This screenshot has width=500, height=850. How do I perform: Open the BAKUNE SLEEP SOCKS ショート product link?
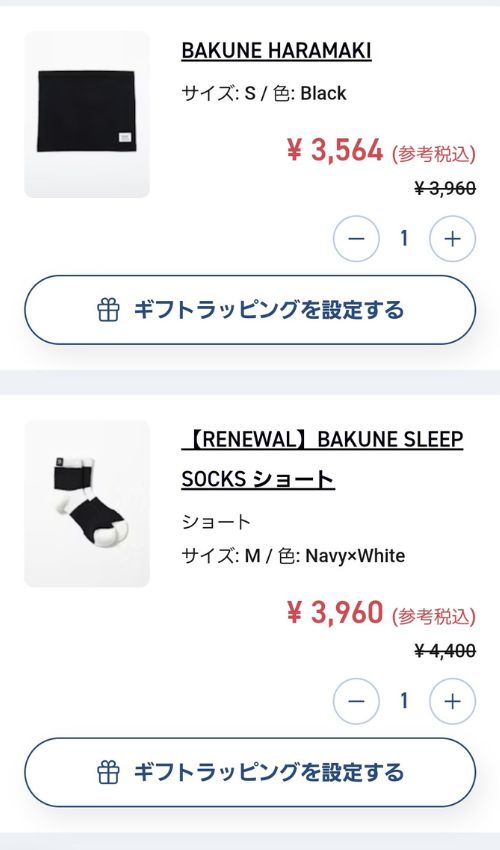[x=322, y=459]
